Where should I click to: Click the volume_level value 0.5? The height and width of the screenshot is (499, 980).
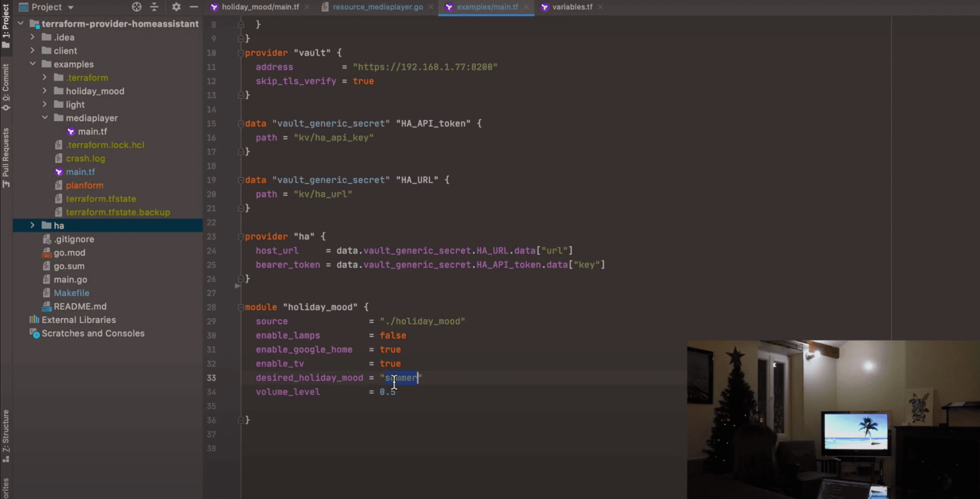pos(387,392)
